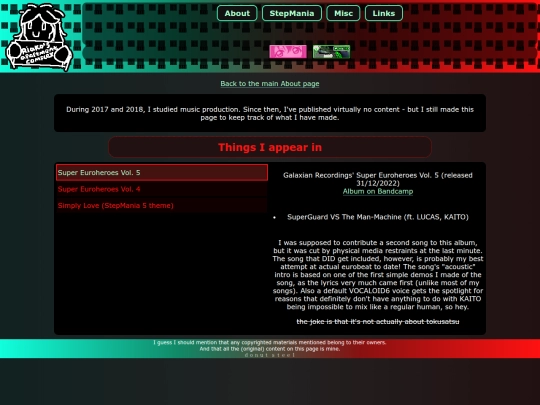
Task: Open the About menu
Action: pyautogui.click(x=237, y=13)
